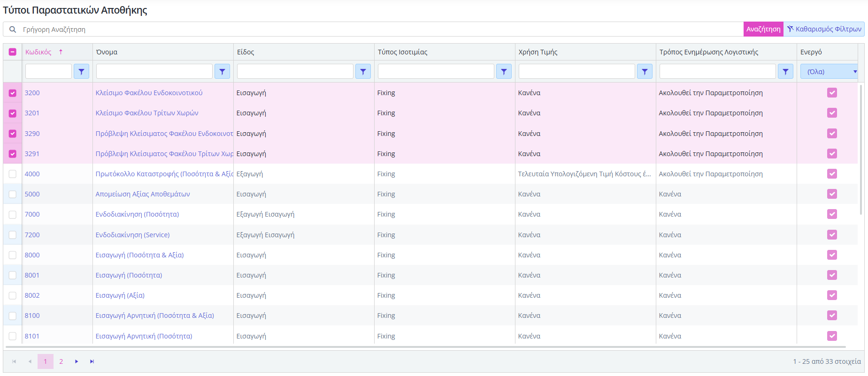This screenshot has width=868, height=376.
Task: Open the filter icon for Όνομα column
Action: coord(222,72)
